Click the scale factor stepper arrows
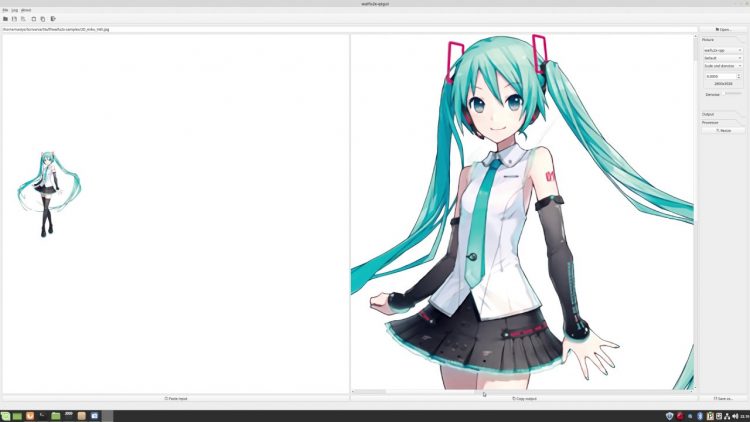 (x=739, y=76)
